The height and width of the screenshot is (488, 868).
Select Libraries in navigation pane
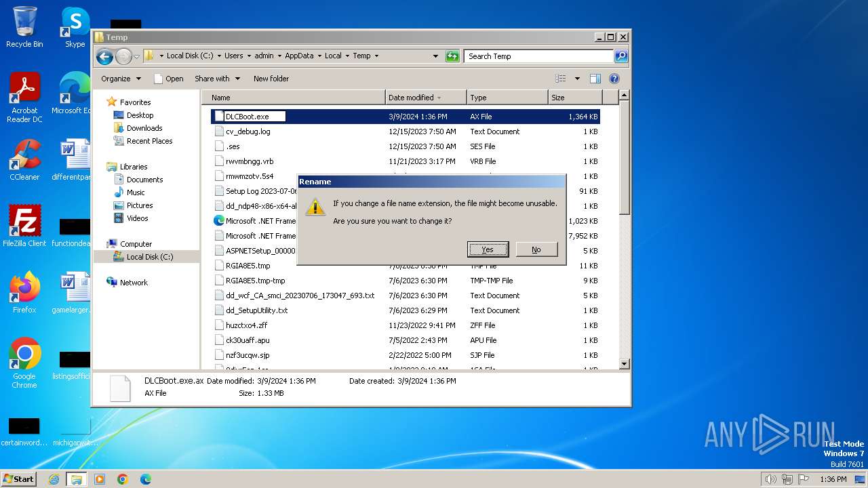pos(134,167)
